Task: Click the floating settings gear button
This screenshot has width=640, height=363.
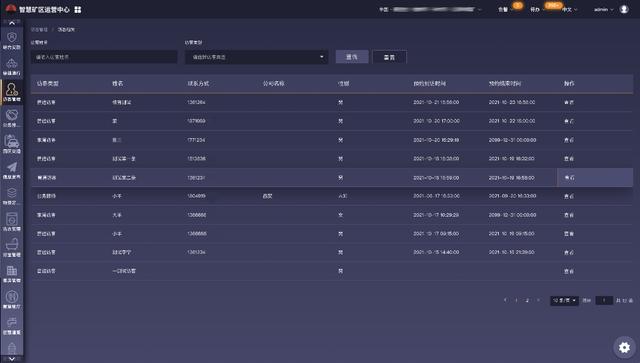Action: 624,347
